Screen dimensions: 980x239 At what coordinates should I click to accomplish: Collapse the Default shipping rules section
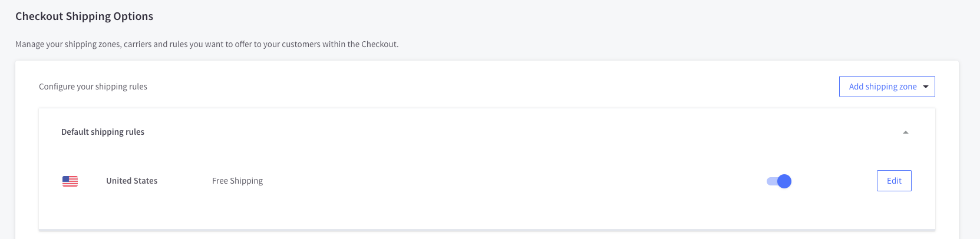point(906,132)
